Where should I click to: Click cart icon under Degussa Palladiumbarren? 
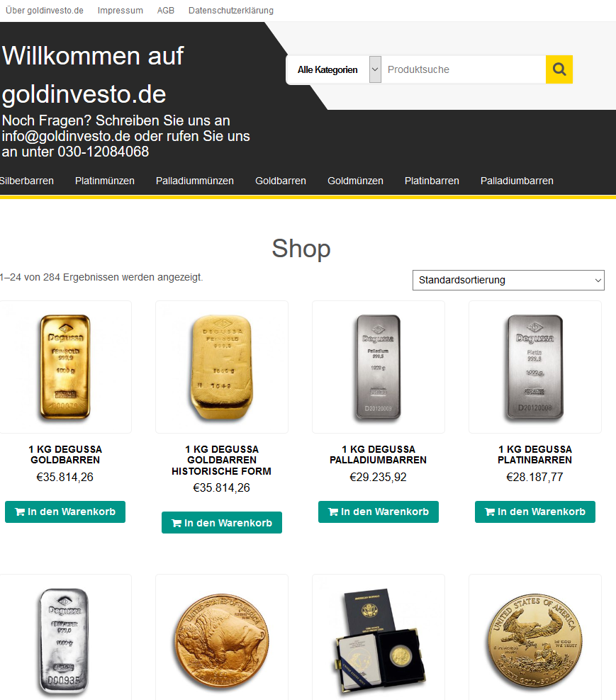[333, 512]
